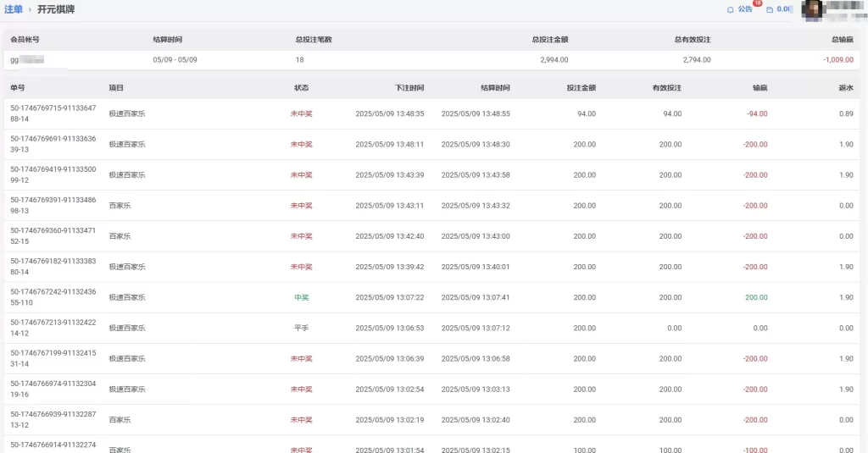
Task: Click the red notification badge on 公告
Action: [757, 3]
